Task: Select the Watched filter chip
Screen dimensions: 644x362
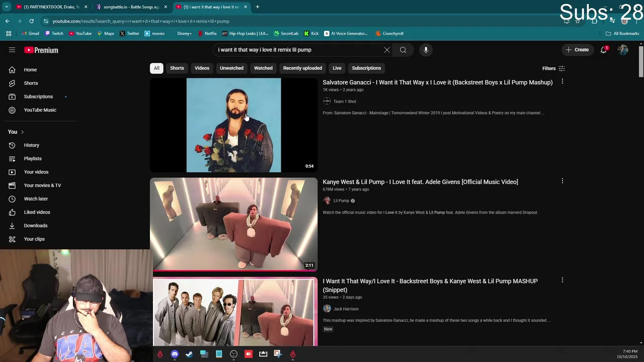Action: point(263,68)
